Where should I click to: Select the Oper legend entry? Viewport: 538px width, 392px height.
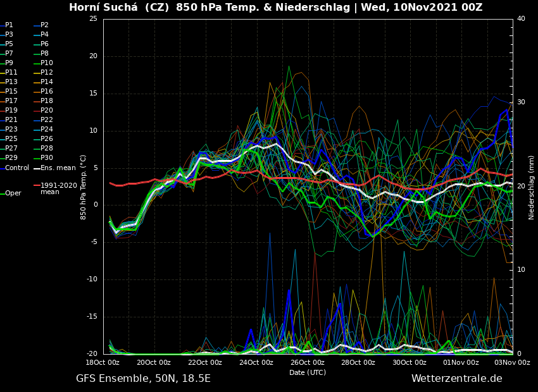click(13, 193)
